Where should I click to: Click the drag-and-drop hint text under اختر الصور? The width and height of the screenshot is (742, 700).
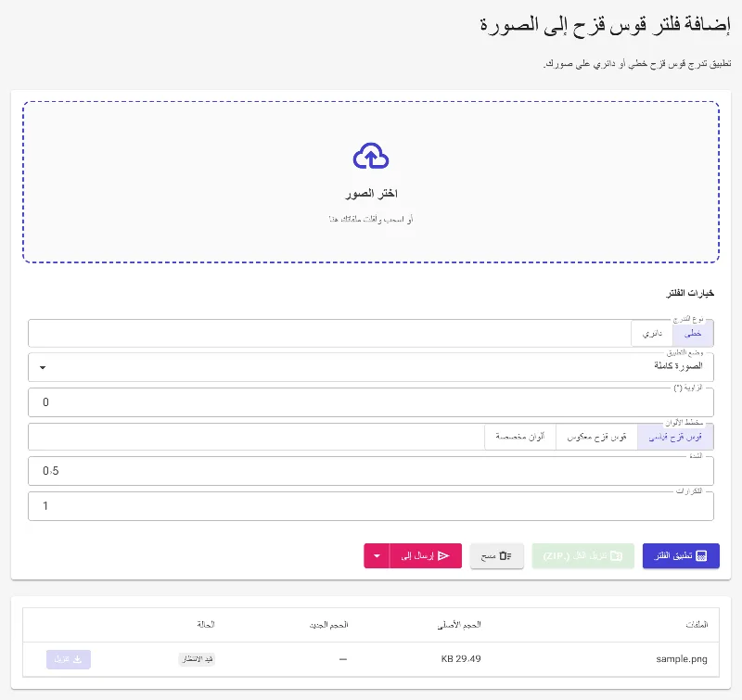[371, 219]
